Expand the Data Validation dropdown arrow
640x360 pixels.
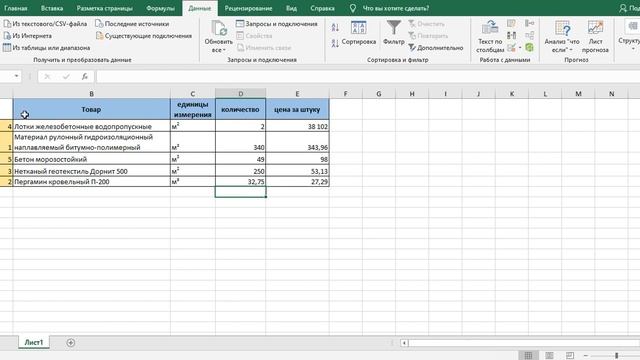520,48
